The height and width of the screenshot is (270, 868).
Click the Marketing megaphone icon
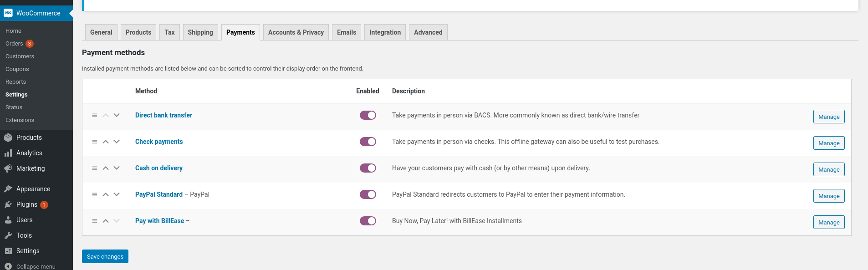coord(8,168)
